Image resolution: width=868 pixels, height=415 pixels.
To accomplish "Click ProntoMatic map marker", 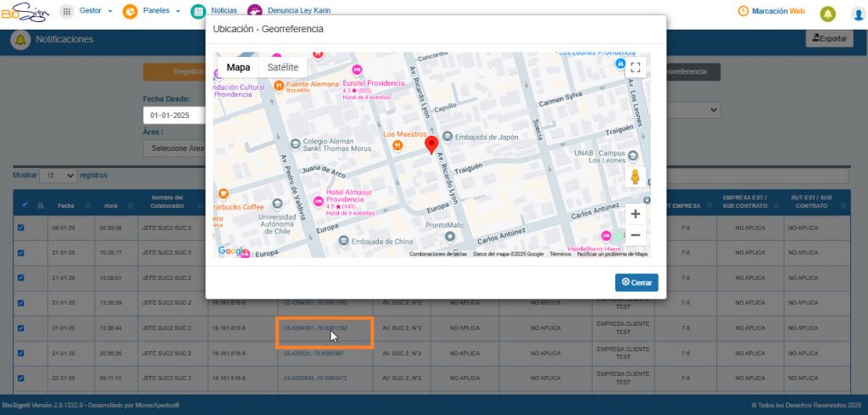I will 450,237.
